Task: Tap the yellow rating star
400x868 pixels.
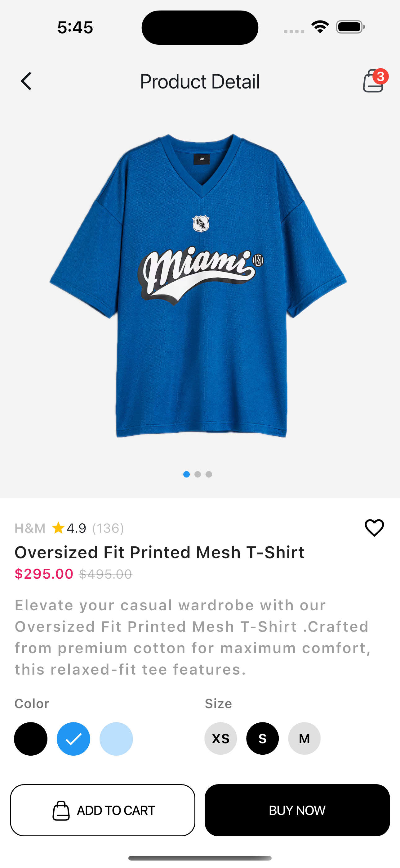Action: tap(58, 528)
